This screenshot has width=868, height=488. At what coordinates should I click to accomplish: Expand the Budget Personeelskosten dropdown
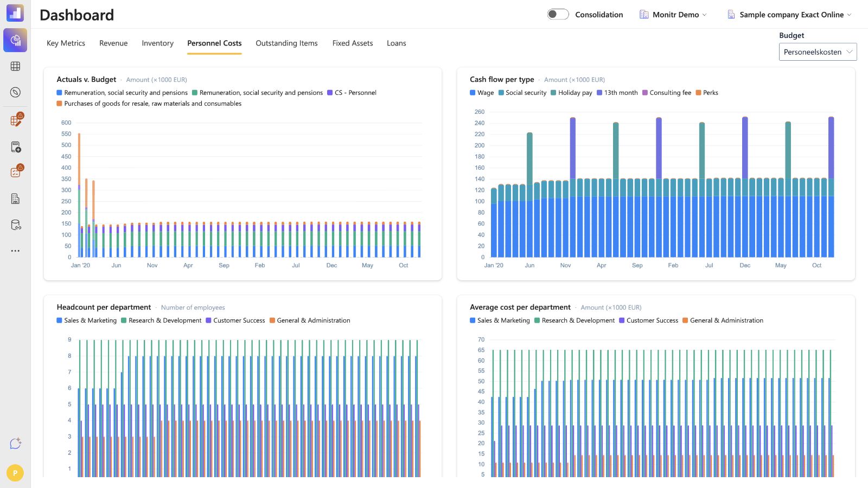tap(818, 52)
